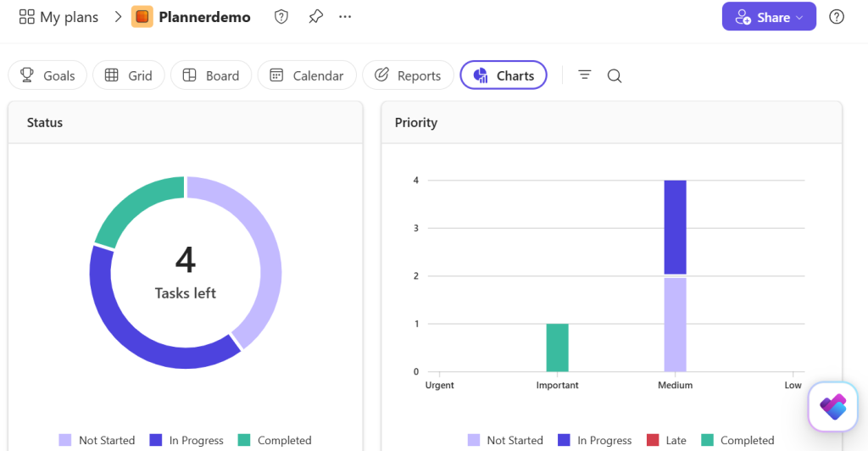Screen dimensions: 868x451
Task: Open the Goals view tab
Action: (47, 75)
